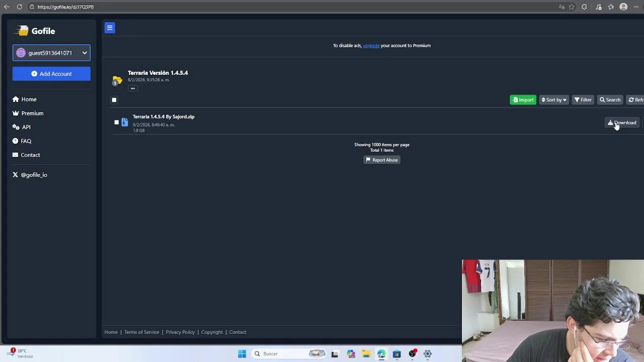Open the FAQ sidebar item
644x362 pixels.
pos(22,141)
